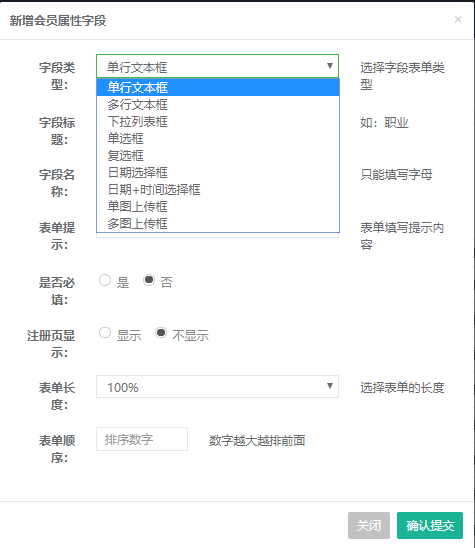Click the 关闭 button
The height and width of the screenshot is (548, 475).
(369, 525)
